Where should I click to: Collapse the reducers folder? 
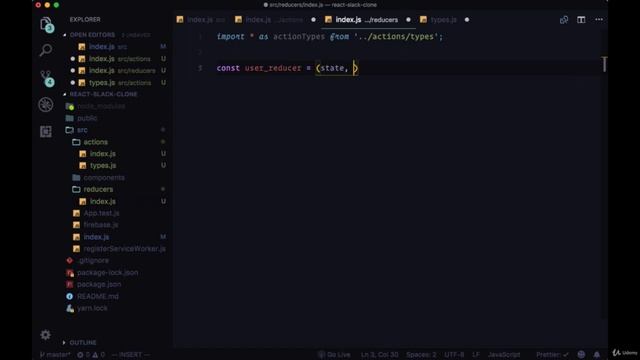pos(98,189)
